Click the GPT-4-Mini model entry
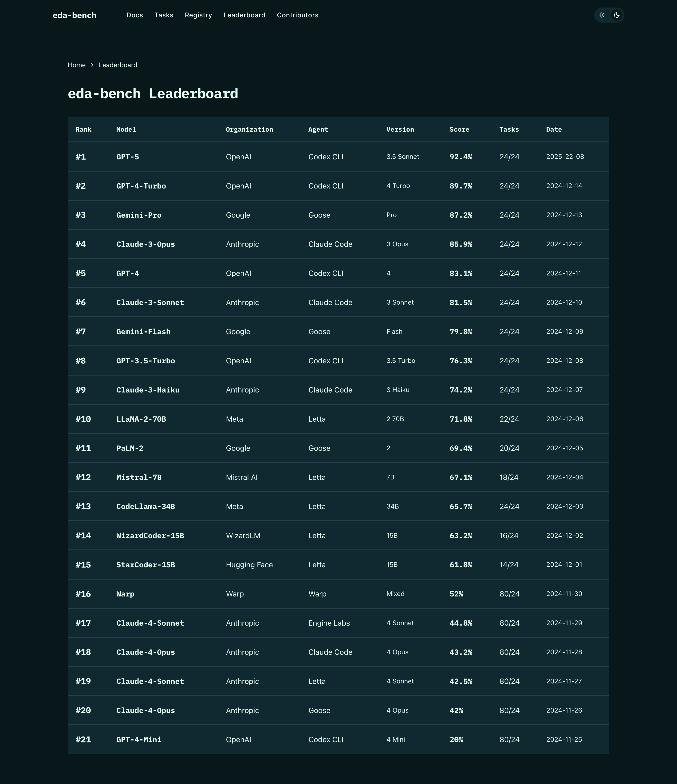Screen dimensions: 677x784 [x=139, y=739]
